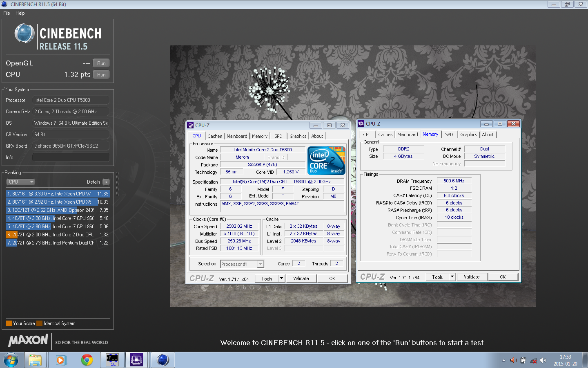Select ranking row 8C/16T 3.33 GHz Xeon

58,194
